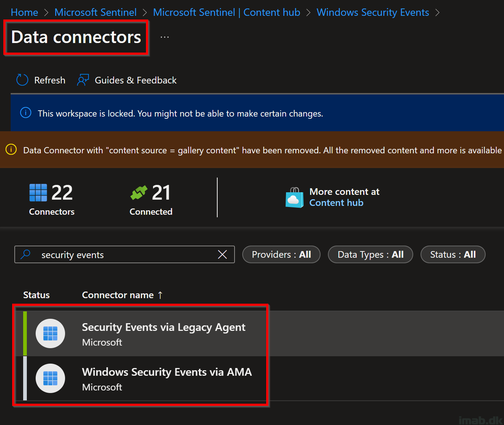Open the Providers : All filter
Image resolution: width=504 pixels, height=425 pixels.
[x=281, y=254]
